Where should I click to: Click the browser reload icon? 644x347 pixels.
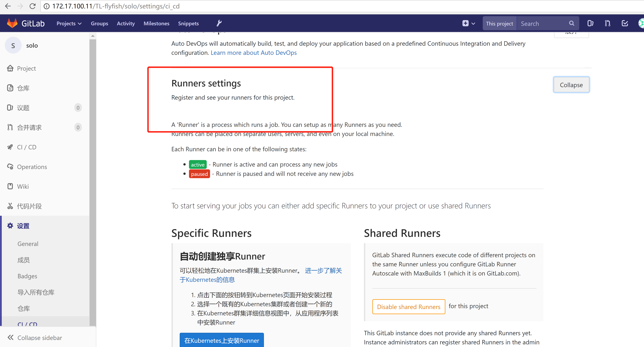pos(32,6)
